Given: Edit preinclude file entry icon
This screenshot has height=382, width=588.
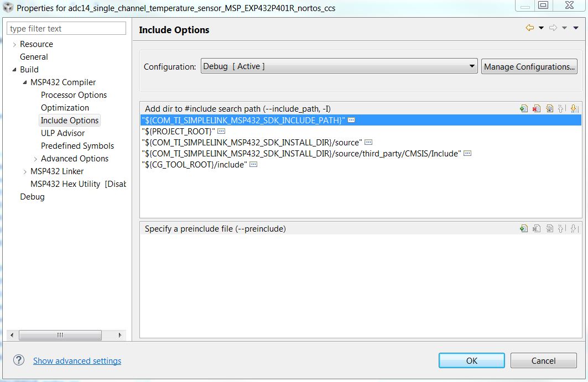Looking at the screenshot, I should tap(549, 228).
